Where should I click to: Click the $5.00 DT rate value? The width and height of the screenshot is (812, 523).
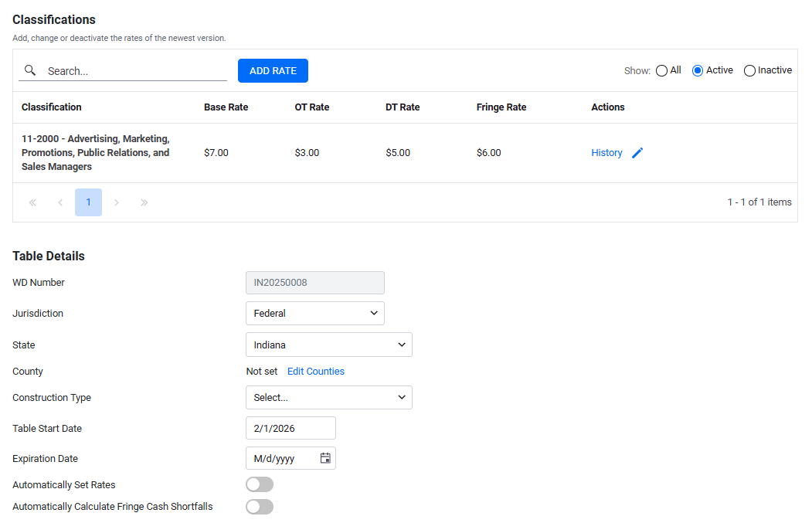[x=398, y=153]
